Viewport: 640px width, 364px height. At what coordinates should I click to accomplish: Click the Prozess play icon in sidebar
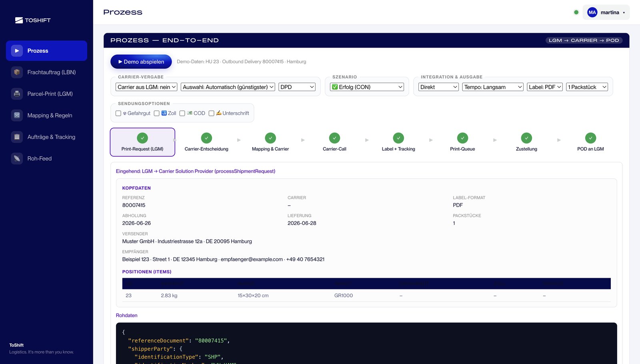[17, 51]
